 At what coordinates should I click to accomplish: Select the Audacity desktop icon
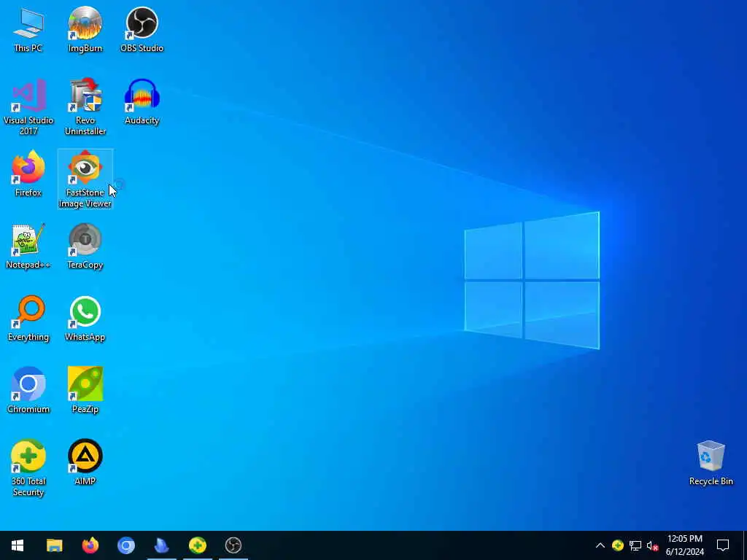point(142,102)
